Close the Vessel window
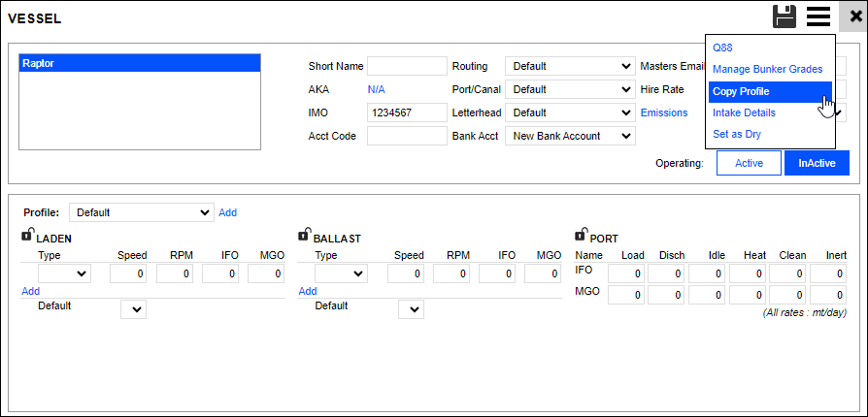This screenshot has width=868, height=417. pos(854,16)
